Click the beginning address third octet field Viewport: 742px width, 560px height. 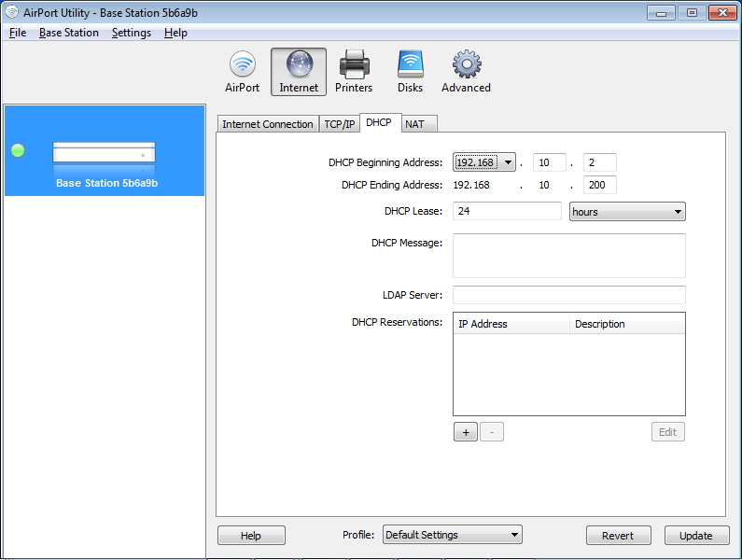click(x=550, y=162)
